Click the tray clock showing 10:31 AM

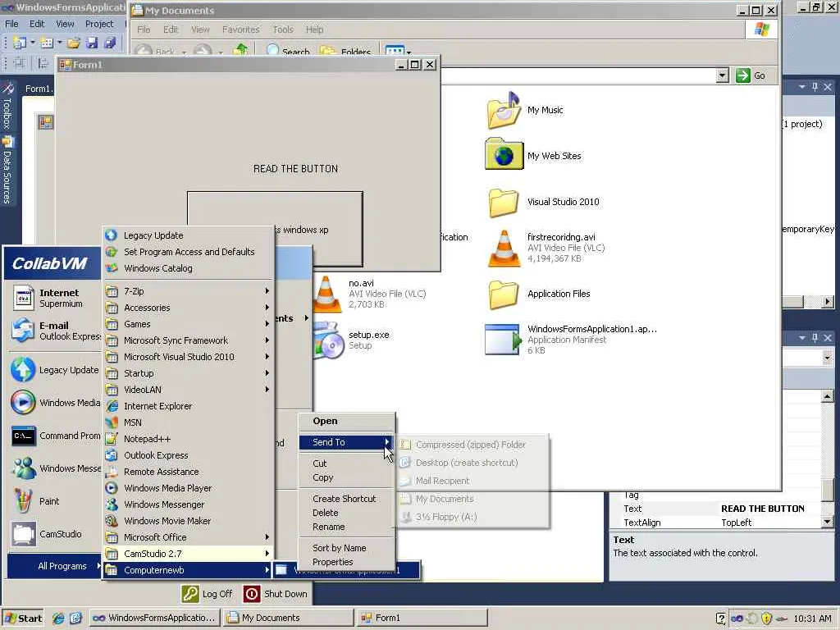(x=812, y=619)
